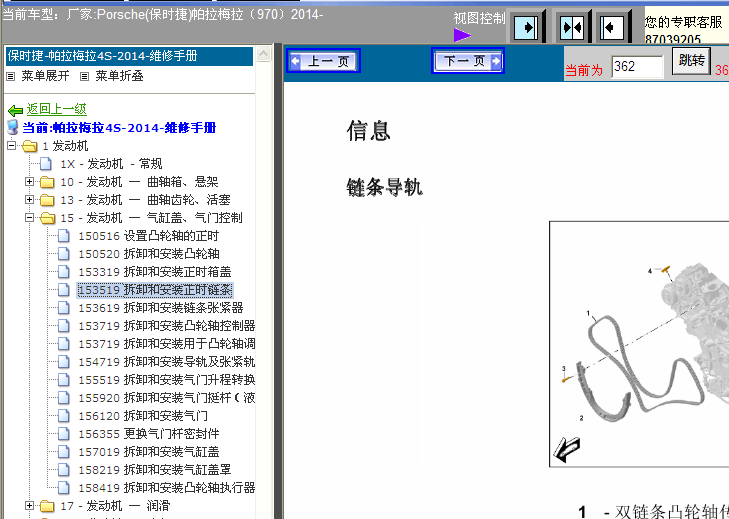Screen dimensions: 729x519
Task: Open 156355 更换气门杆密封件
Action: 149,434
